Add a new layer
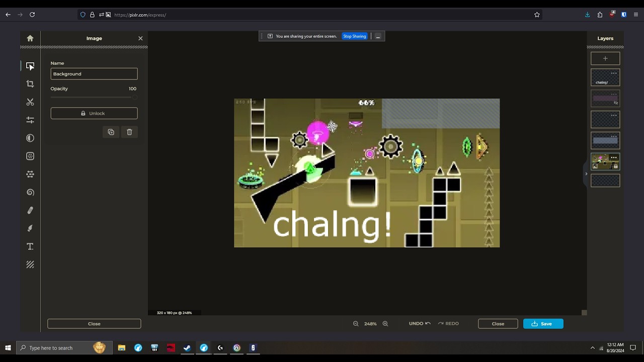The image size is (644, 362). tap(605, 58)
